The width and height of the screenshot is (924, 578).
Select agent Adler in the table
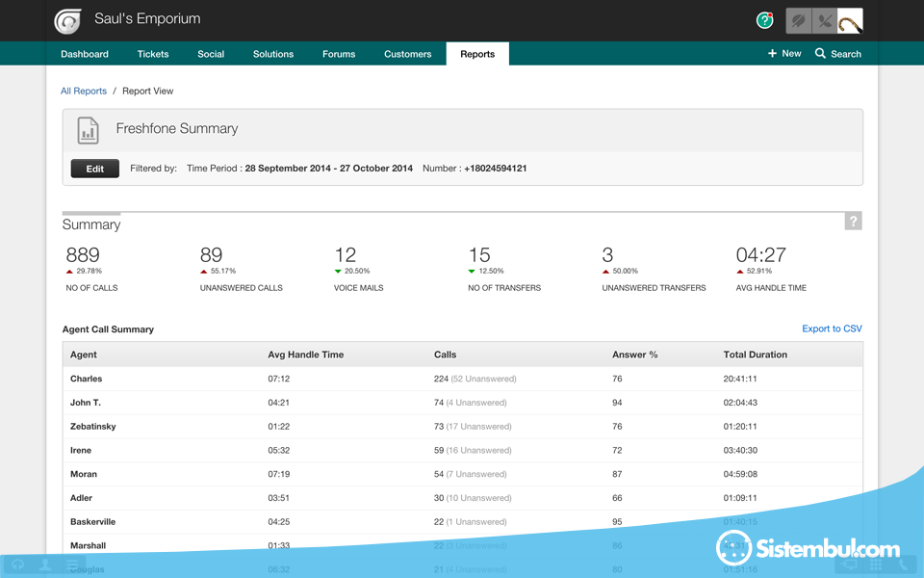point(81,498)
